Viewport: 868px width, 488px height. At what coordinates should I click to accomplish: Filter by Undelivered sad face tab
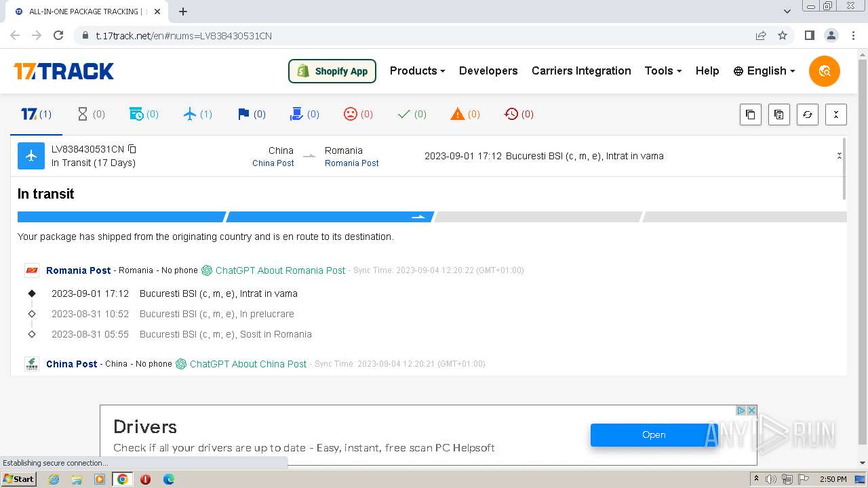[358, 114]
